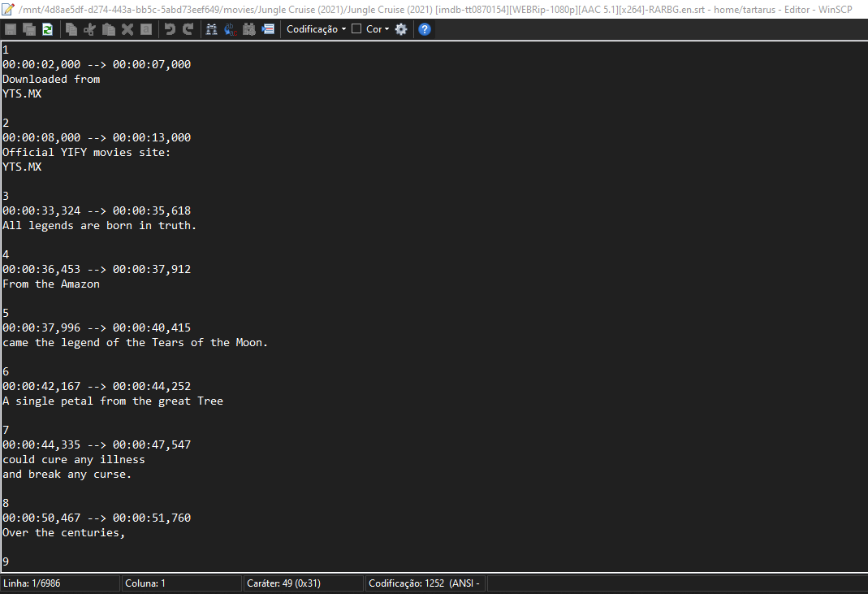Viewport: 868px width, 594px height.
Task: Click the 'Caráter: 49 (0x31)' status entry
Action: [x=304, y=583]
